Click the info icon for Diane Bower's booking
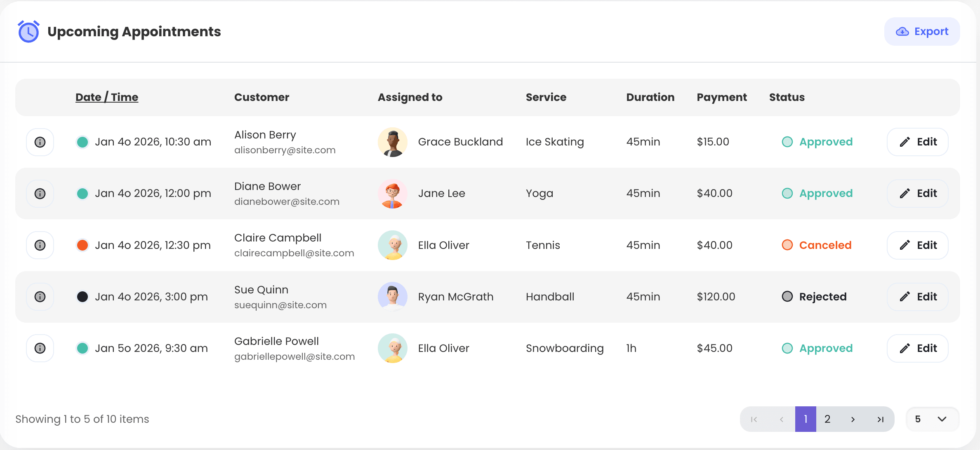The height and width of the screenshot is (450, 980). coord(40,193)
